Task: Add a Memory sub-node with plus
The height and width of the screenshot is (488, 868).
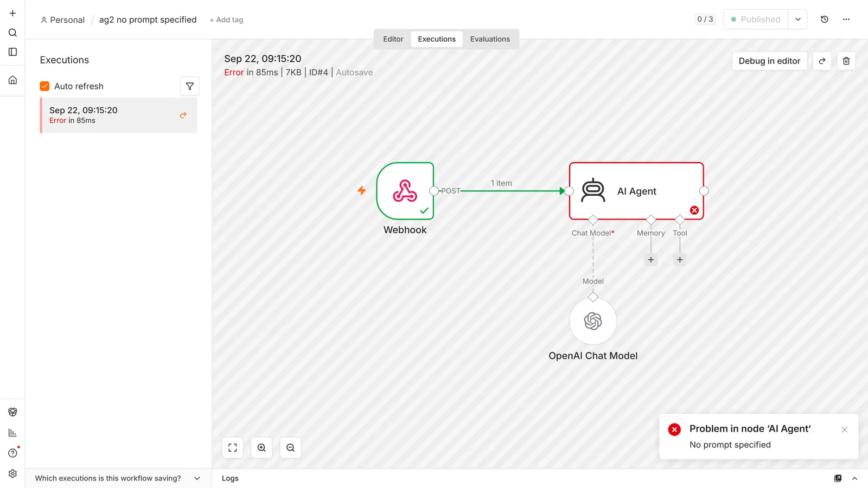Action: click(x=651, y=260)
